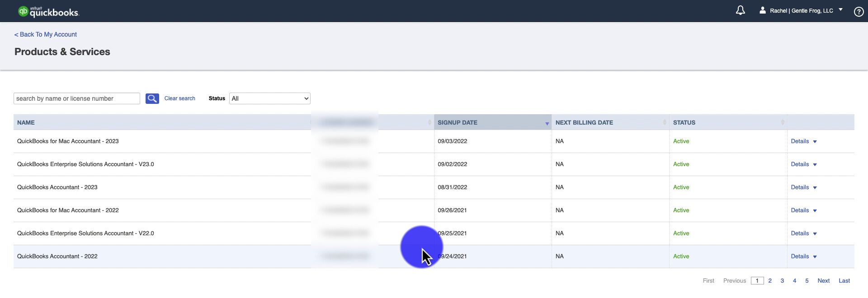Click signup date 09/03/2022
868x298 pixels.
pyautogui.click(x=452, y=141)
